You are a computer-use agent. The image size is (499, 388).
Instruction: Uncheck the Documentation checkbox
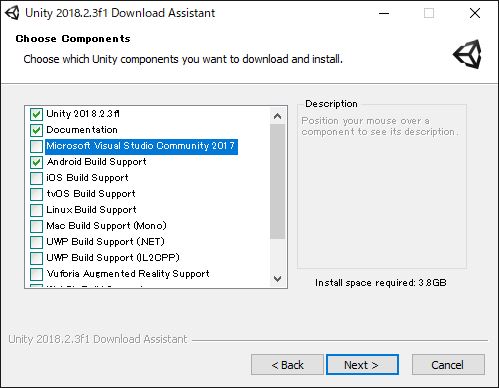pyautogui.click(x=36, y=130)
